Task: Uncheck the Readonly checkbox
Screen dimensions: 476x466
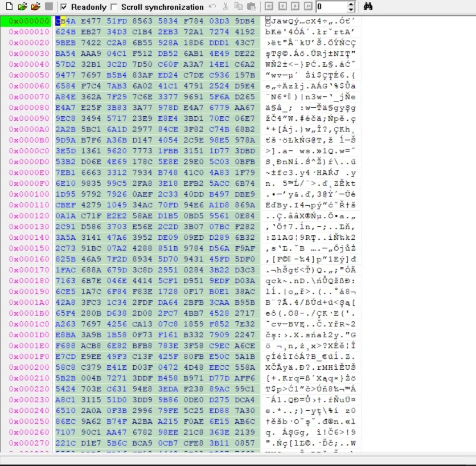Action: point(64,7)
